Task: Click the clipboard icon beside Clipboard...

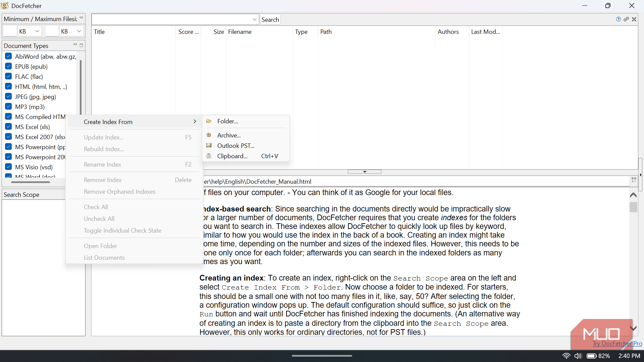Action: click(x=209, y=156)
